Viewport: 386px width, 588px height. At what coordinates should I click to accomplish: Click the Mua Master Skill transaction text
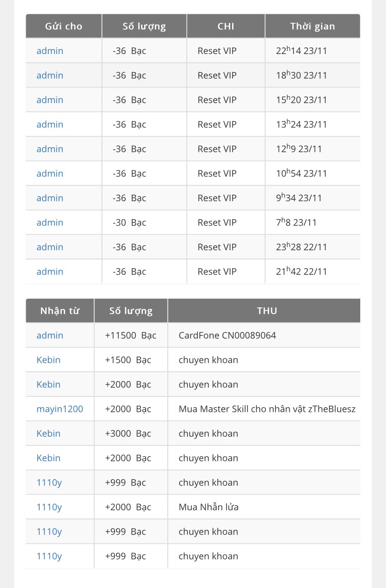click(x=267, y=409)
